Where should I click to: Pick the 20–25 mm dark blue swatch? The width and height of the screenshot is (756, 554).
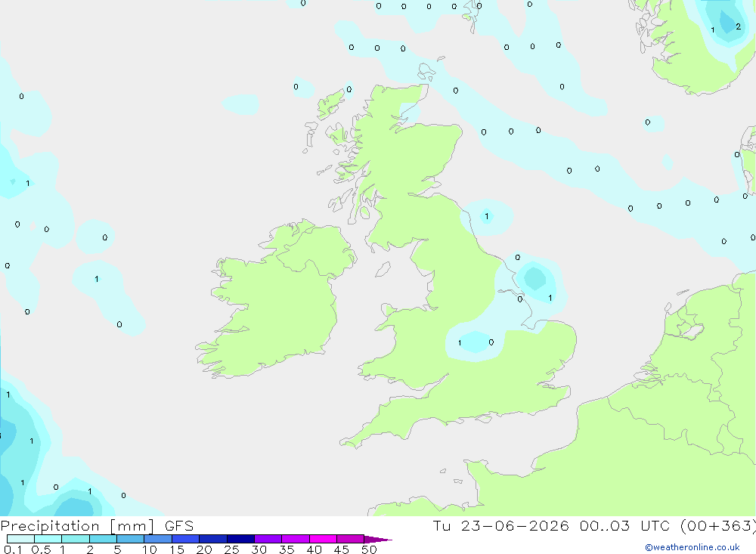(213, 539)
